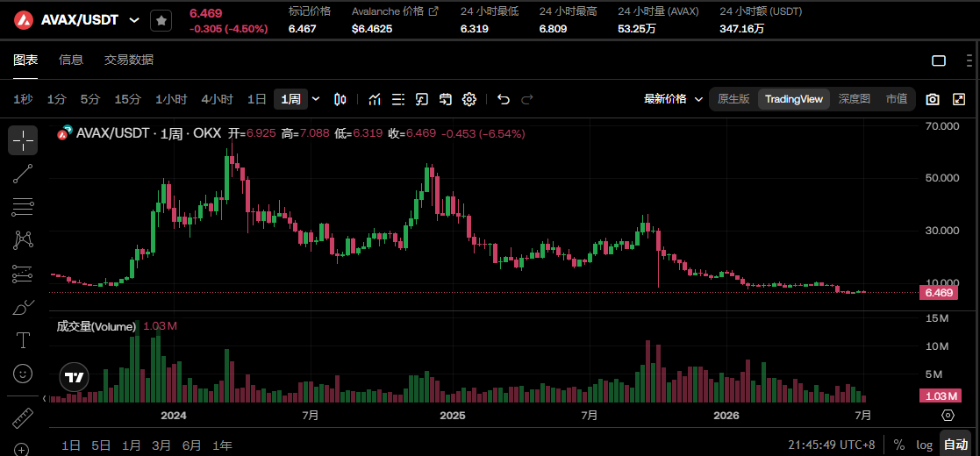Set date range to 1月
This screenshot has width=980, height=456.
[132, 445]
